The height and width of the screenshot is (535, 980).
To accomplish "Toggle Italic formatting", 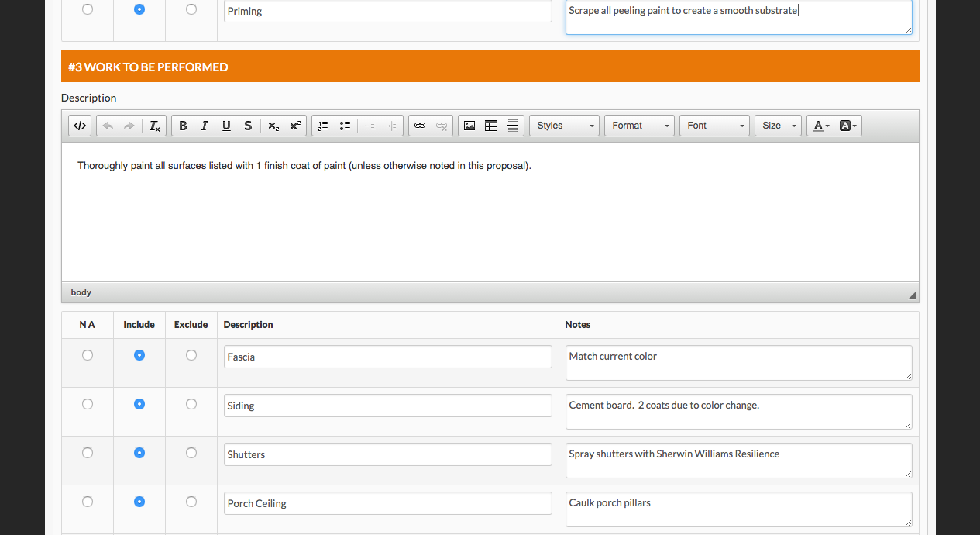I will pos(205,126).
